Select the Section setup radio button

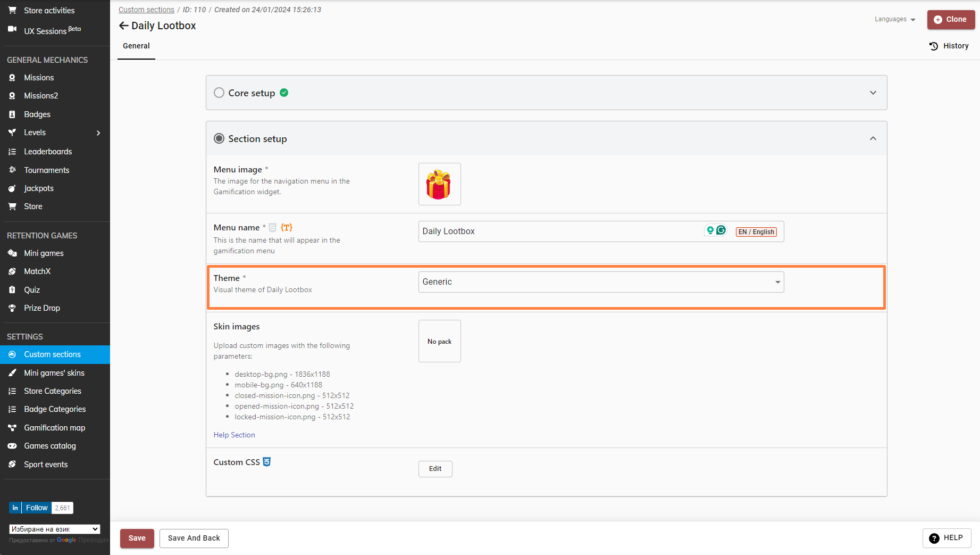[x=219, y=138]
